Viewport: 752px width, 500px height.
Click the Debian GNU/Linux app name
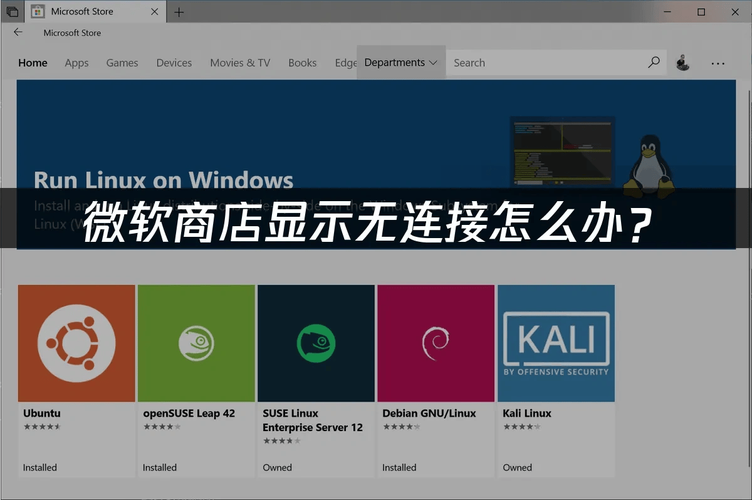tap(429, 413)
